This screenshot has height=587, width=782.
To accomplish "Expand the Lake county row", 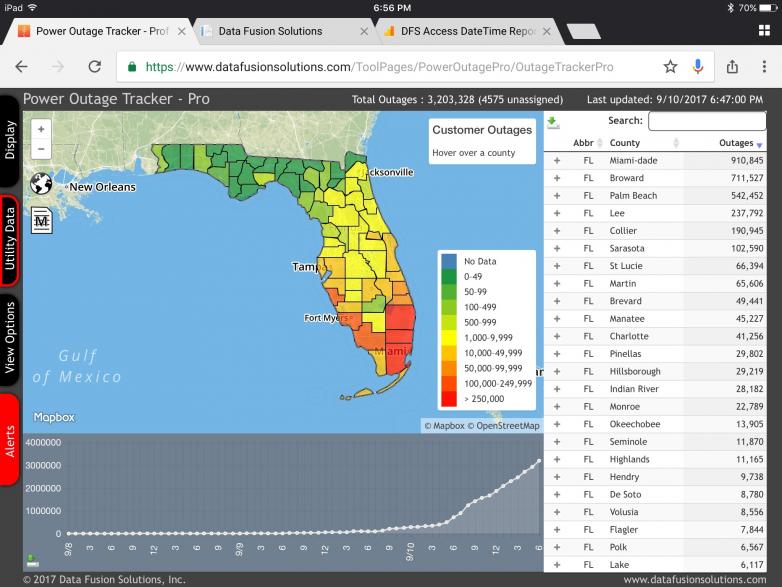I will pyautogui.click(x=557, y=565).
